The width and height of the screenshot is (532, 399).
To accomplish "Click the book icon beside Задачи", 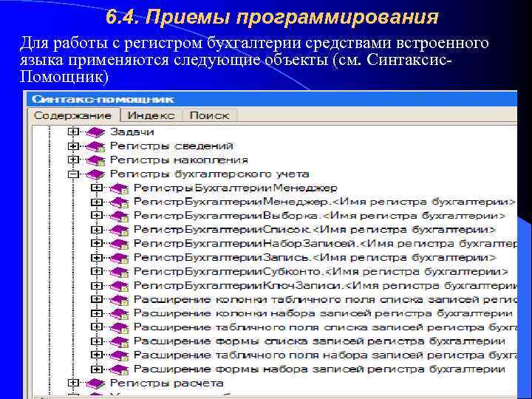I will (95, 132).
